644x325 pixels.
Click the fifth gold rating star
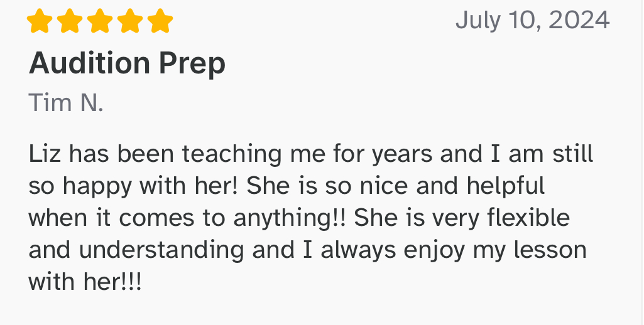pos(160,21)
